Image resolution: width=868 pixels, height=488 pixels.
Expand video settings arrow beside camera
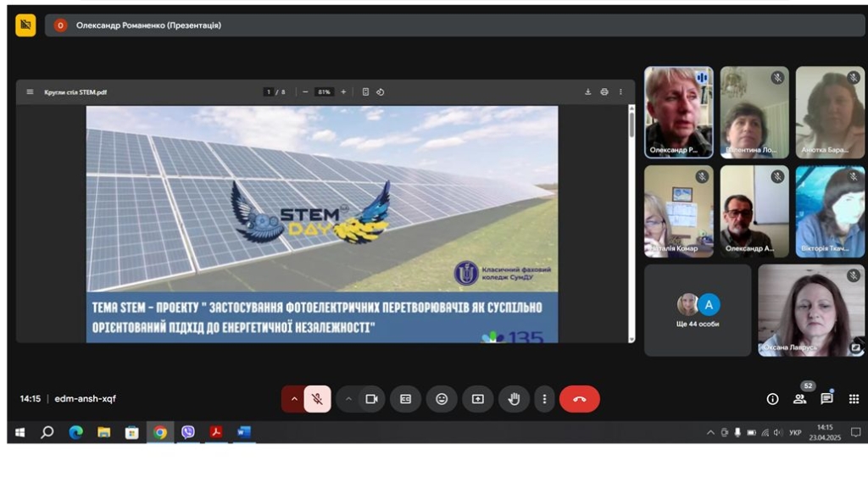[348, 399]
